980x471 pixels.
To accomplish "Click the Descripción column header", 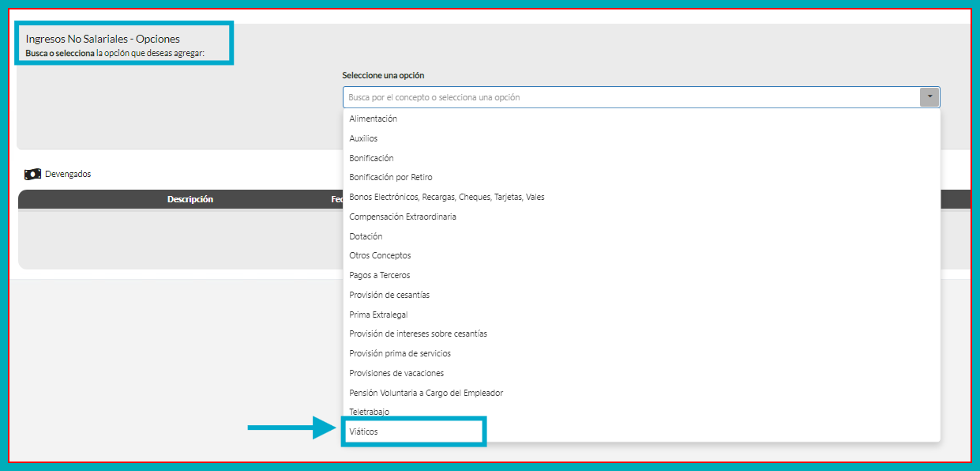I will coord(190,199).
